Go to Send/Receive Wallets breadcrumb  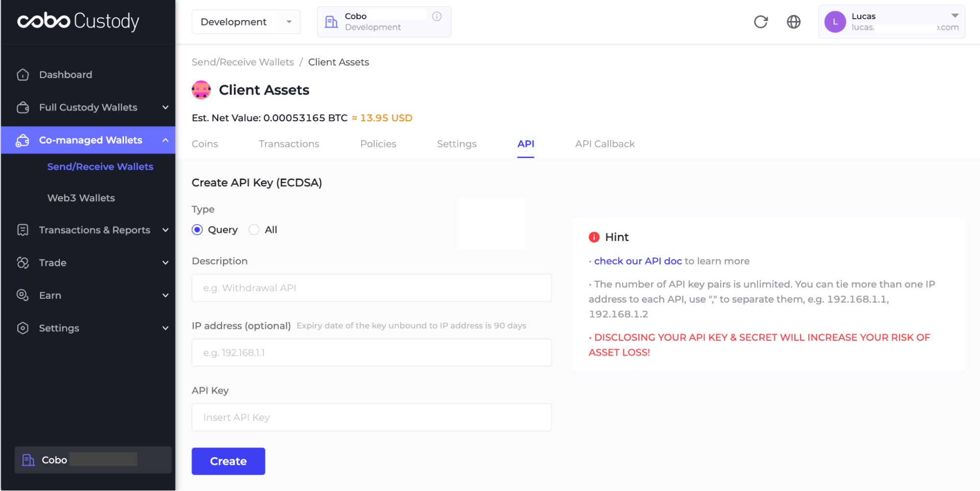pyautogui.click(x=243, y=62)
